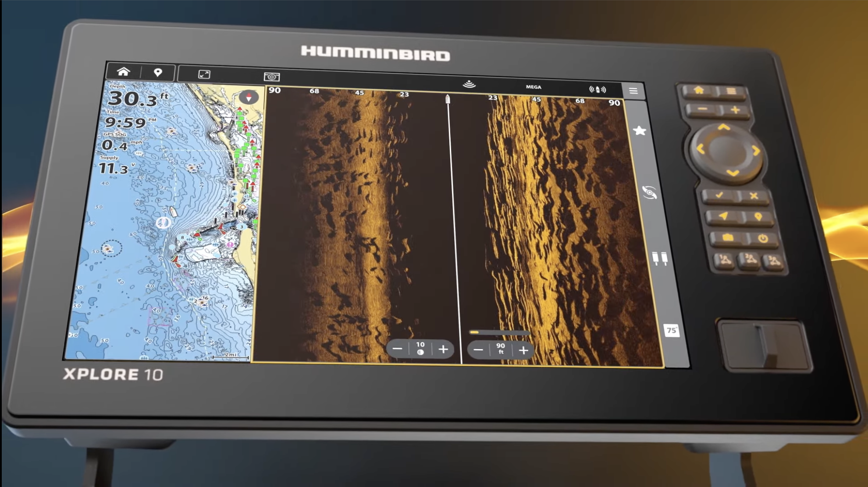Push the keypad preset 2 key

click(750, 260)
